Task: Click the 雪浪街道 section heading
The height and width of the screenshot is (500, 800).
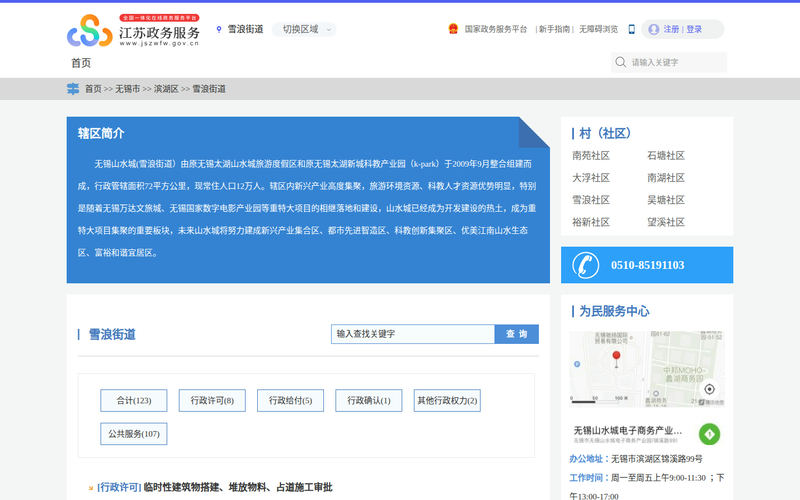Action: 112,335
